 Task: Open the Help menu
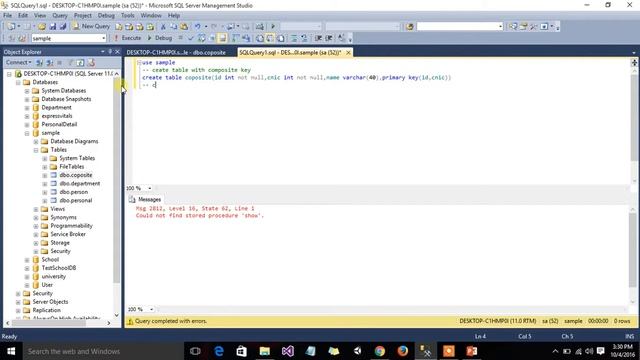(174, 16)
